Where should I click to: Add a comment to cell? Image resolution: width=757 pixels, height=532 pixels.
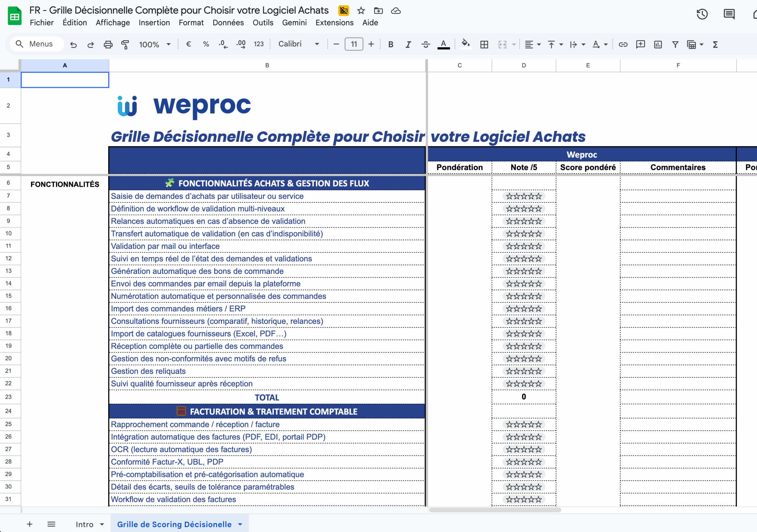(x=640, y=44)
